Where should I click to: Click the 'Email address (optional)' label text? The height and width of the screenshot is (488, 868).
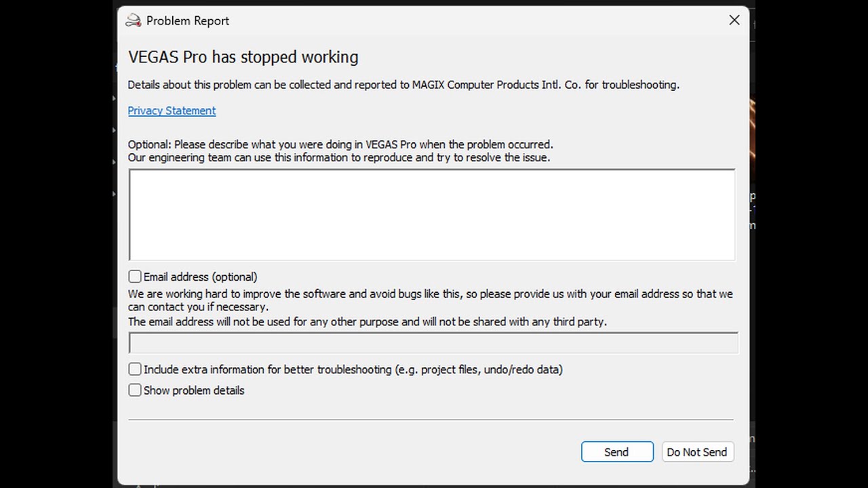pos(200,277)
